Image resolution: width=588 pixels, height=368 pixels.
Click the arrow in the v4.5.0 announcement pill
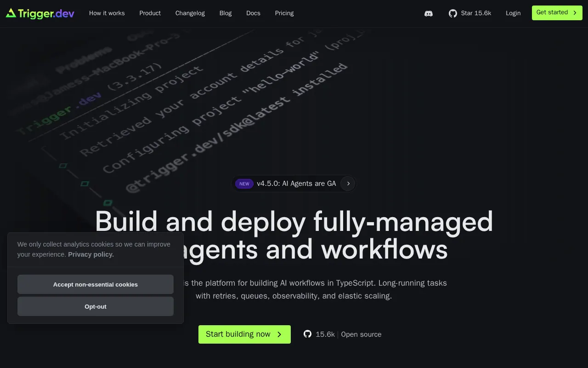click(x=348, y=184)
